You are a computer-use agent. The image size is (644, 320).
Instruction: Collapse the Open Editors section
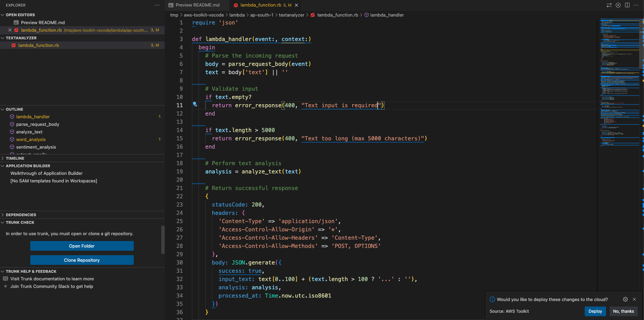coord(3,15)
